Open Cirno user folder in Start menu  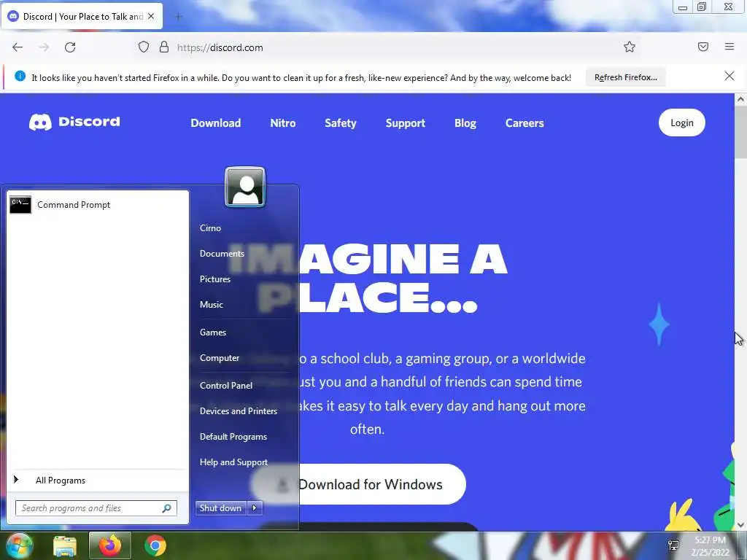click(210, 228)
